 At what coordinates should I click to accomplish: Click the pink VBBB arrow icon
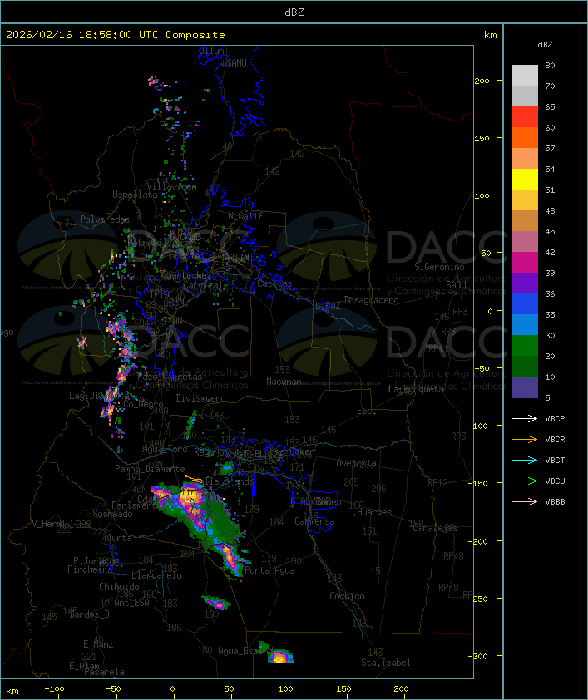[x=525, y=501]
